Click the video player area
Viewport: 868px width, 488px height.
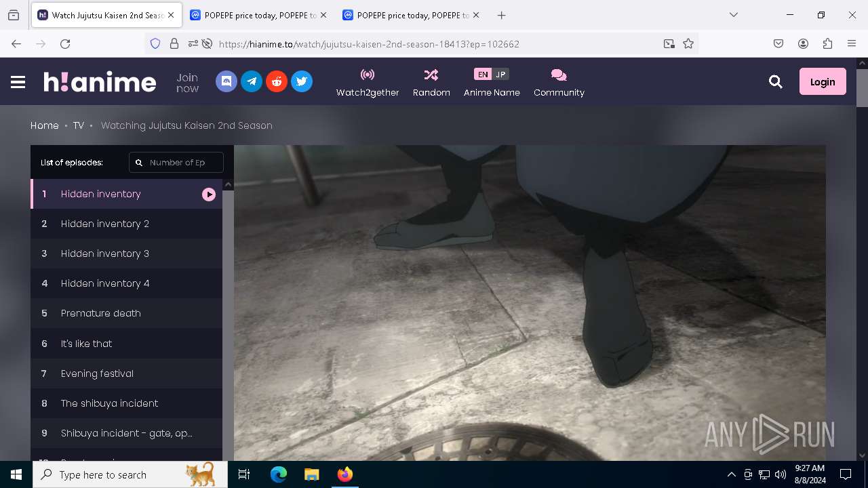530,303
